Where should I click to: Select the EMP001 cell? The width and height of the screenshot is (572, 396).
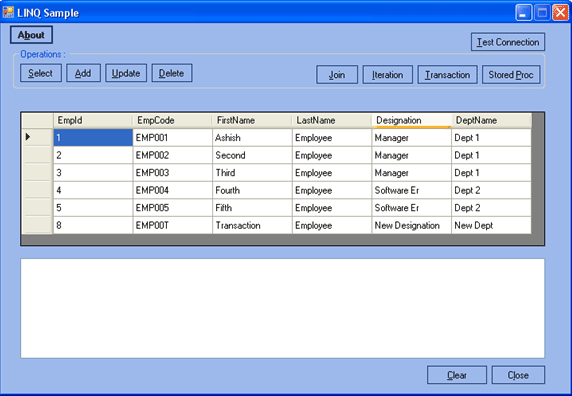pyautogui.click(x=173, y=137)
